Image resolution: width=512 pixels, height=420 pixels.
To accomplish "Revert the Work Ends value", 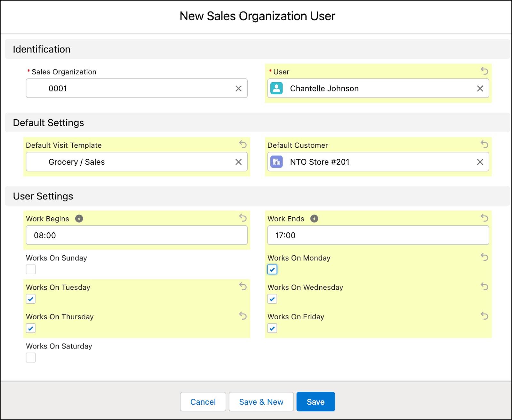I will (x=484, y=218).
